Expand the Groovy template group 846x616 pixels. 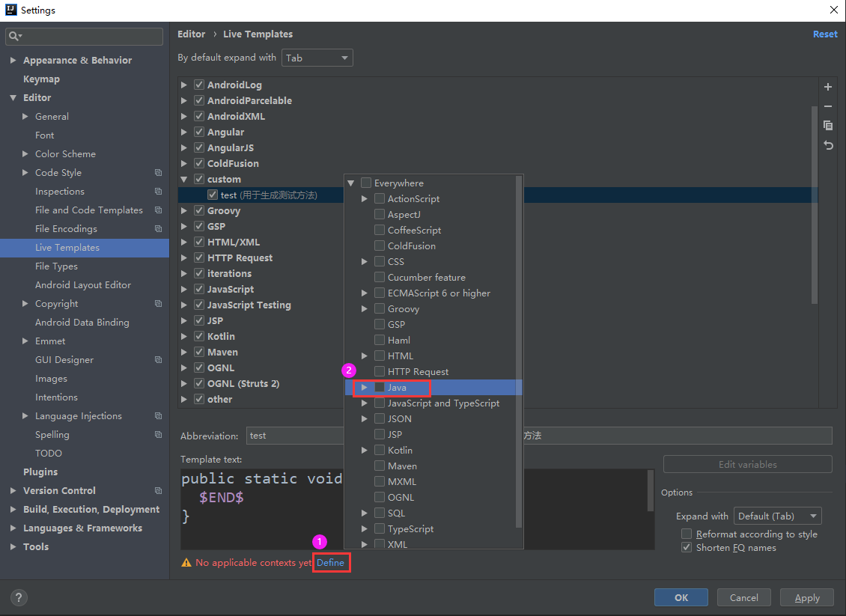click(184, 210)
